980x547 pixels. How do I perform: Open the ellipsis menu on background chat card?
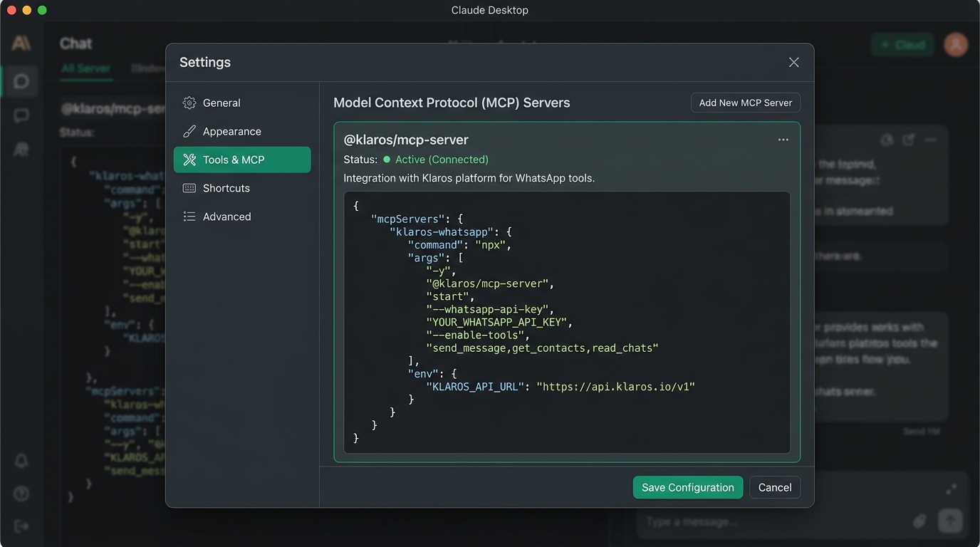(x=930, y=140)
